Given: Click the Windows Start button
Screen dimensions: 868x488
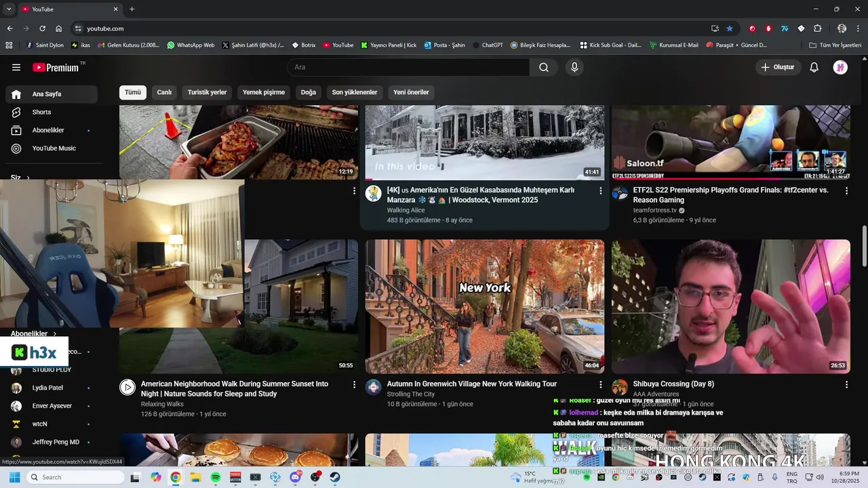Looking at the screenshot, I should pyautogui.click(x=14, y=477).
